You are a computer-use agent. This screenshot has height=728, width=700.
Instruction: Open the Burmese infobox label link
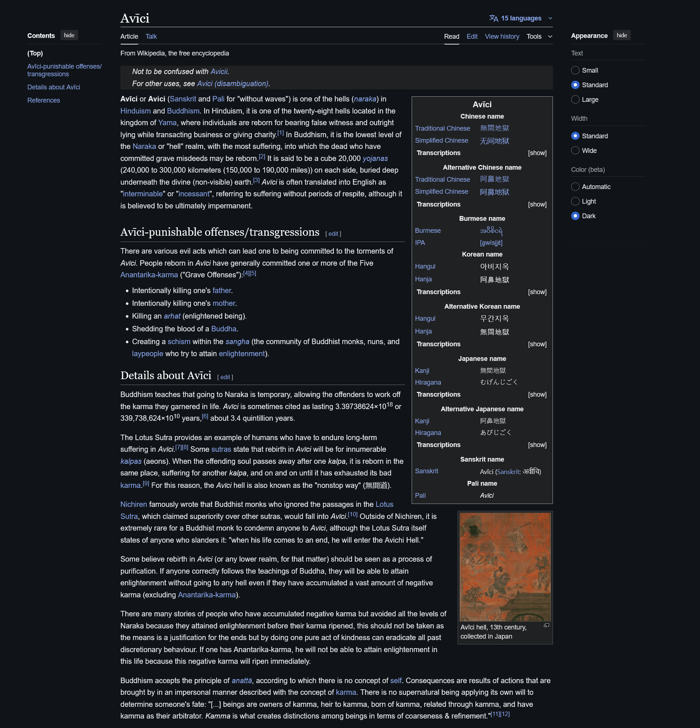point(428,231)
